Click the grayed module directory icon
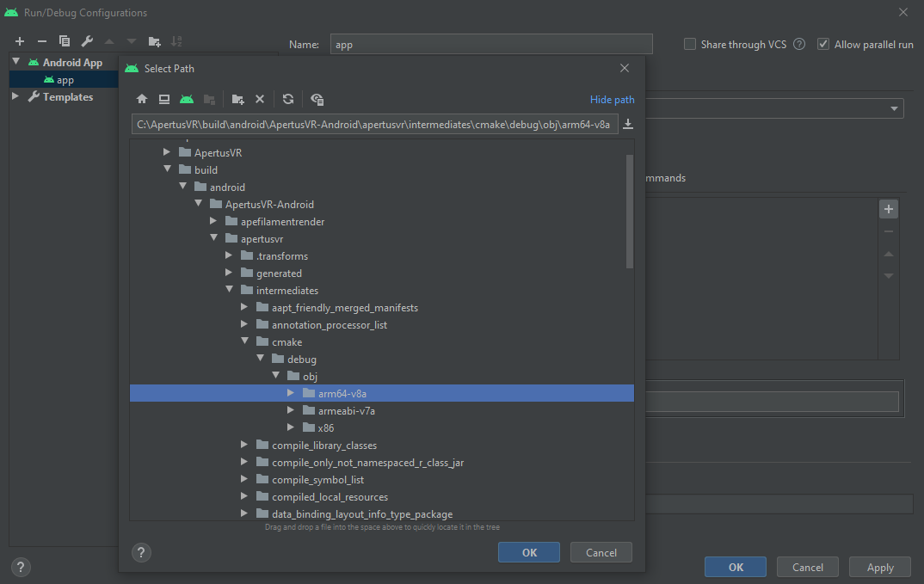This screenshot has width=924, height=584. (209, 99)
